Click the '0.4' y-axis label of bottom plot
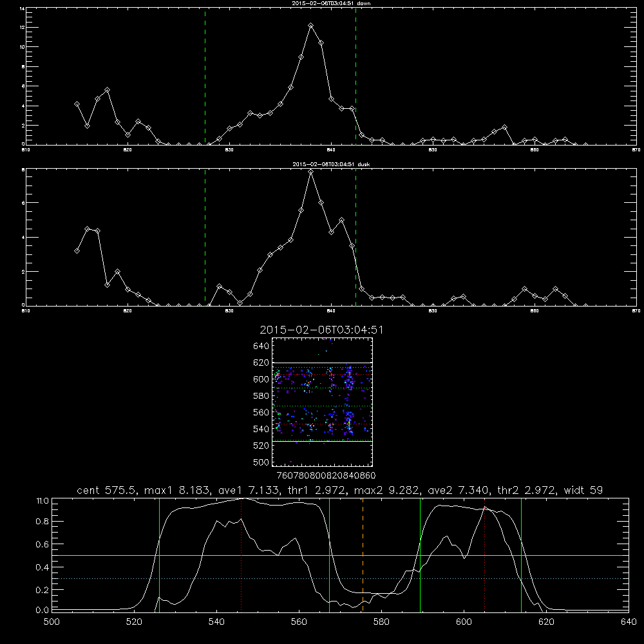This screenshot has height=644, width=644. click(x=43, y=567)
